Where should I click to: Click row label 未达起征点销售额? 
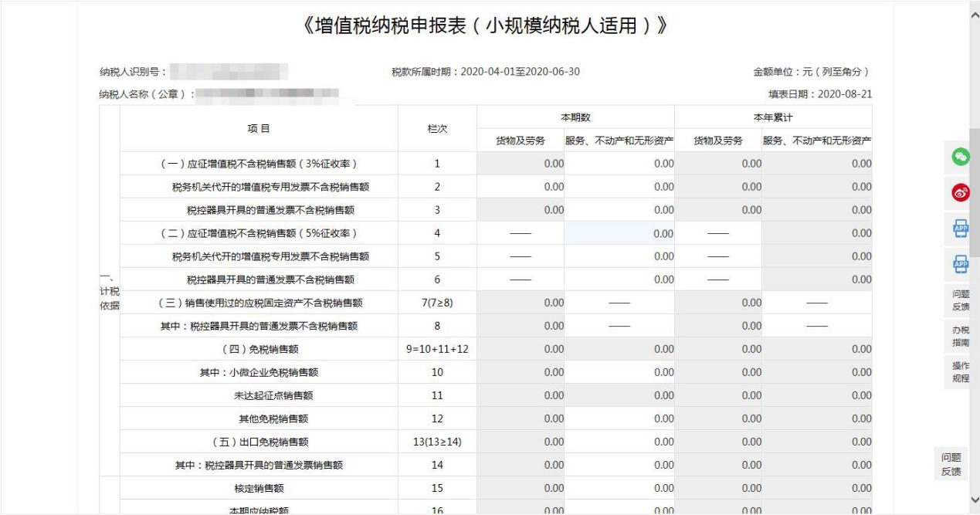[274, 395]
